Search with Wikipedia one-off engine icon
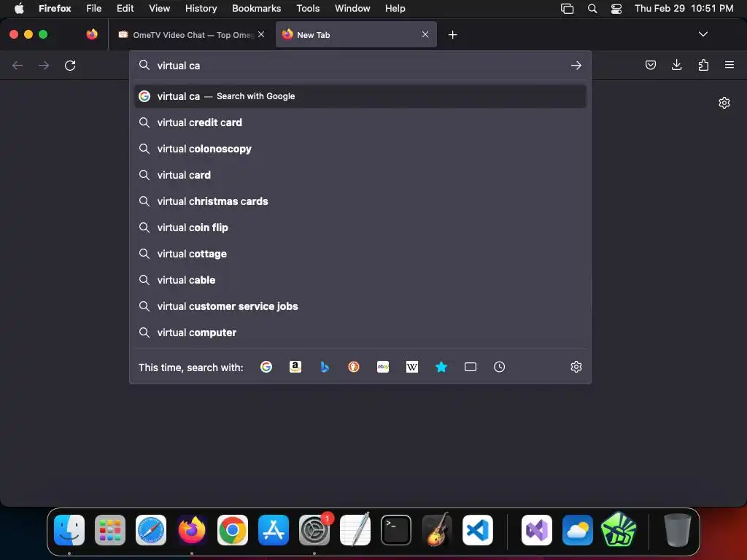Image resolution: width=747 pixels, height=560 pixels. click(x=412, y=367)
